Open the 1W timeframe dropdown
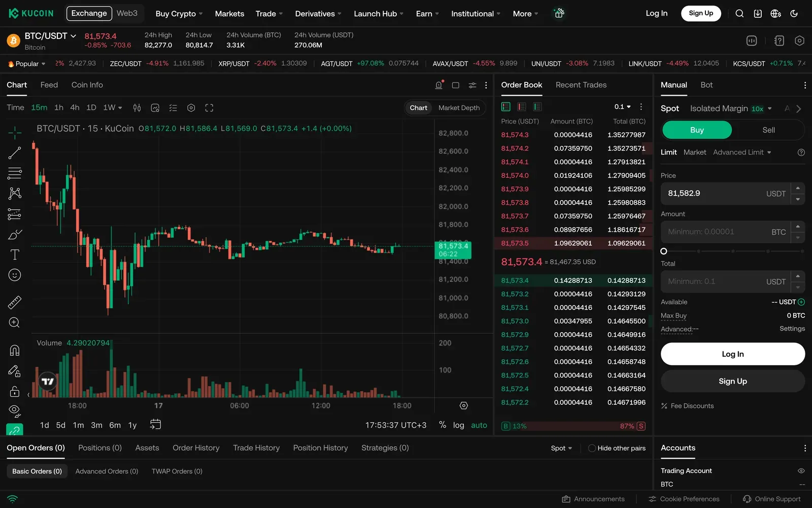This screenshot has height=508, width=812. point(113,108)
